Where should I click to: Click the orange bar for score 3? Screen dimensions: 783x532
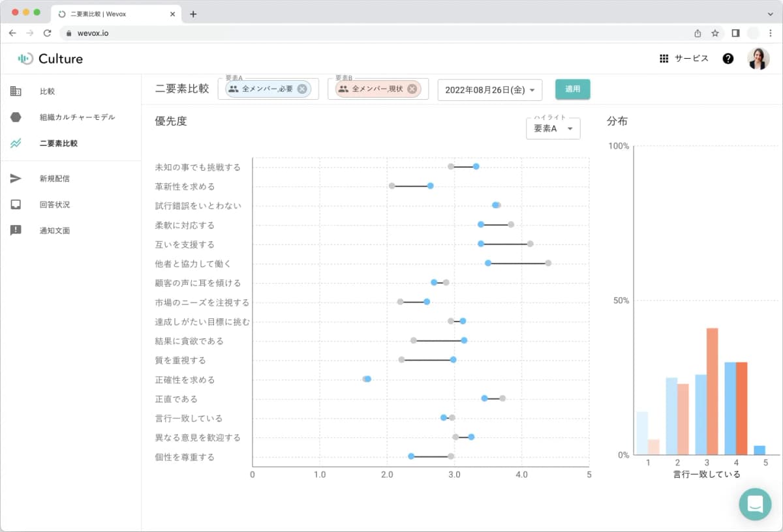point(712,391)
